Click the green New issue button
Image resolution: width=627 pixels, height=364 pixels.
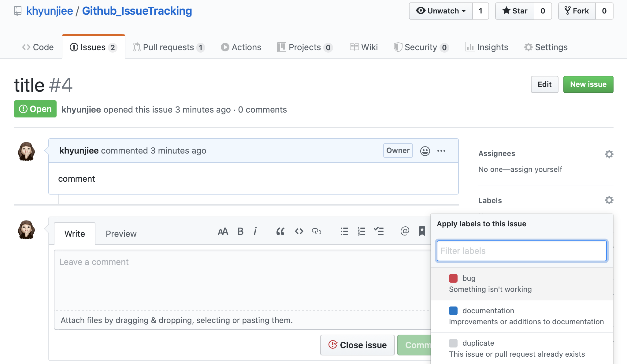[588, 84]
